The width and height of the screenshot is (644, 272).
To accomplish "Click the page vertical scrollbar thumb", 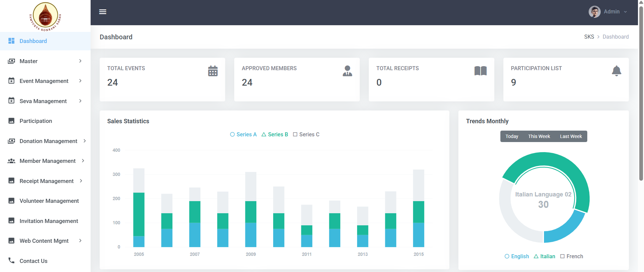I will click(641, 94).
